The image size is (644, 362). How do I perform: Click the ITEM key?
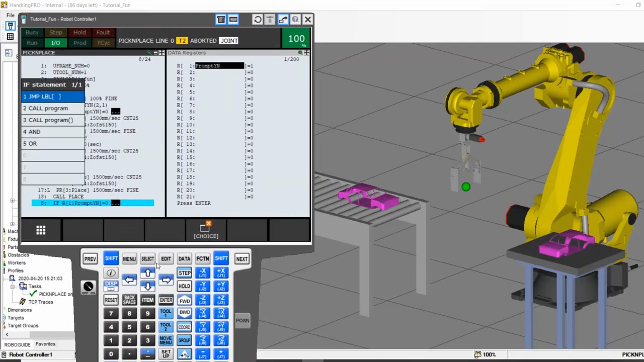147,300
